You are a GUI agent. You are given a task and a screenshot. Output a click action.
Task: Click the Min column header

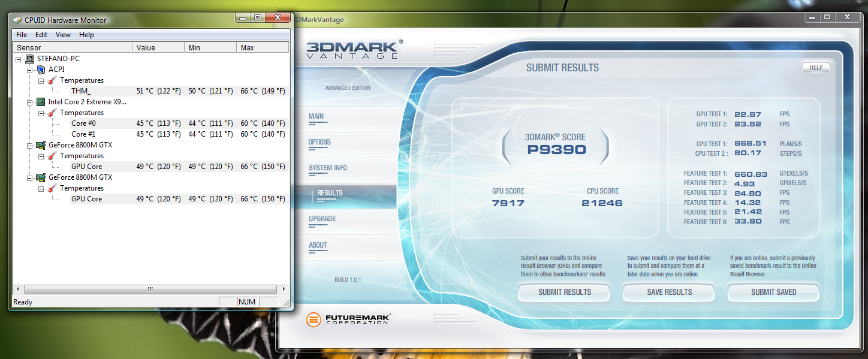tap(210, 47)
